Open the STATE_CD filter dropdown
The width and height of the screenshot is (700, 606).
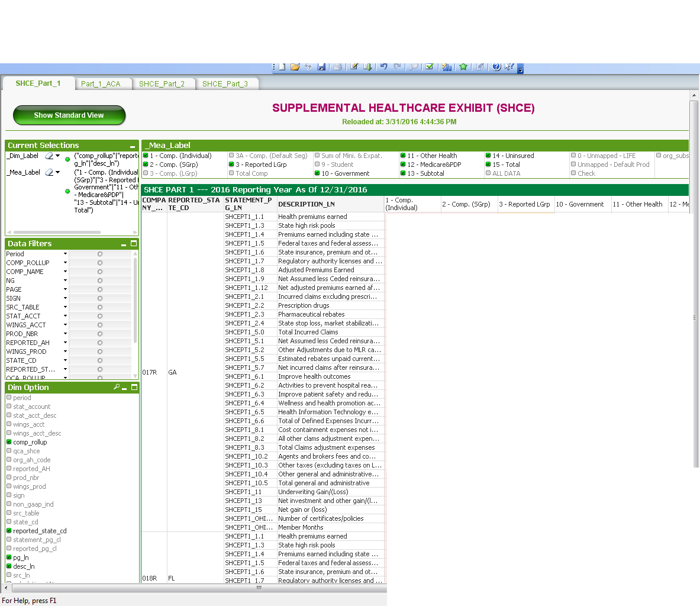pos(64,360)
